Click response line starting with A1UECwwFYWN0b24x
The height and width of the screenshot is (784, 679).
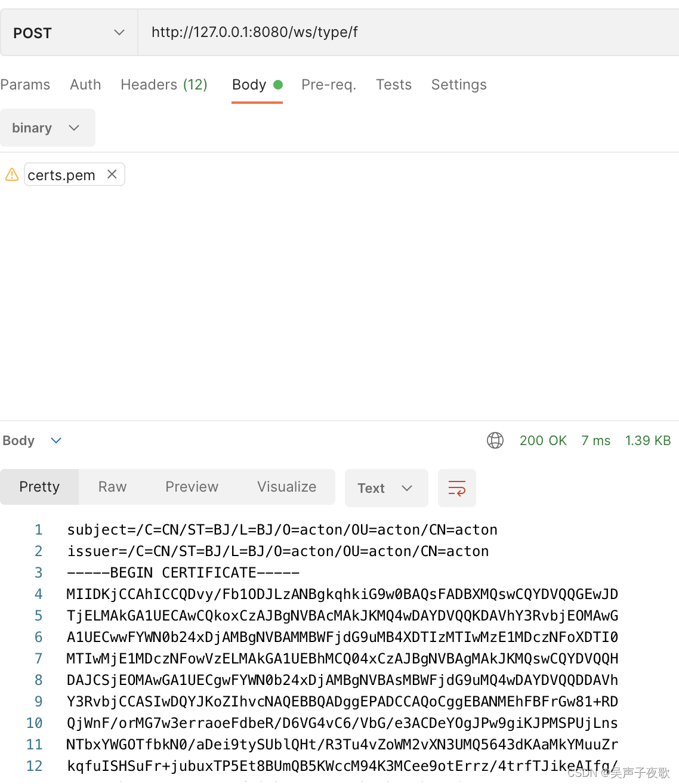coord(342,637)
